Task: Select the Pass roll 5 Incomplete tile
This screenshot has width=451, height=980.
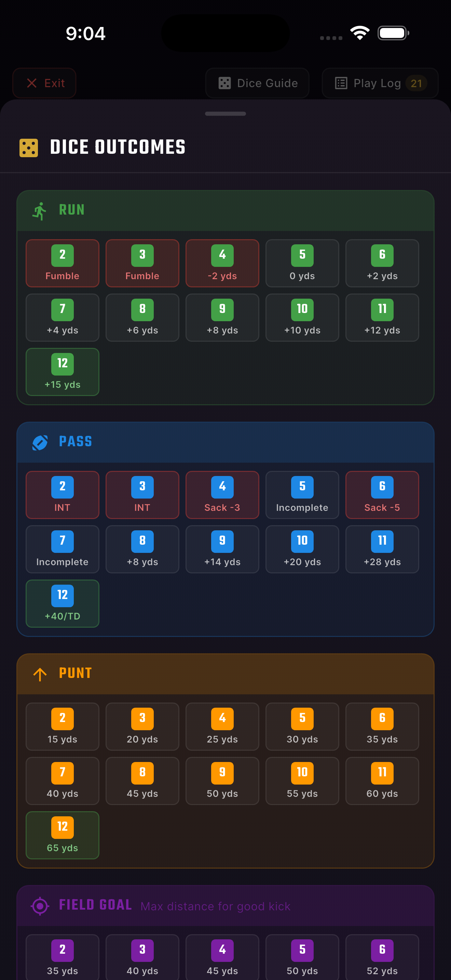Action: point(302,494)
